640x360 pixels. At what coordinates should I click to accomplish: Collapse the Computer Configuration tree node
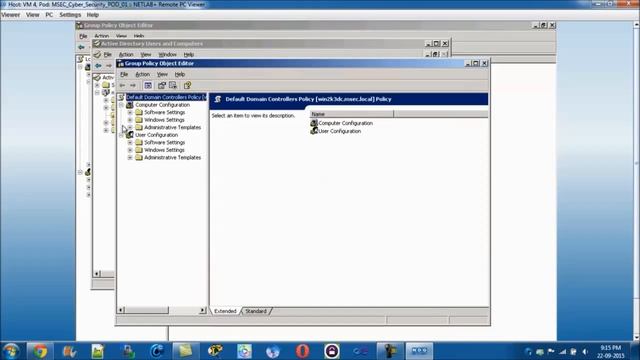121,105
